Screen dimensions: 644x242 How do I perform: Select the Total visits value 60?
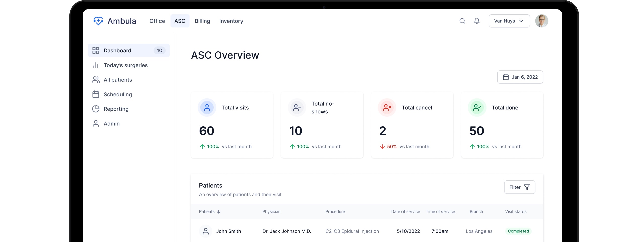click(207, 131)
